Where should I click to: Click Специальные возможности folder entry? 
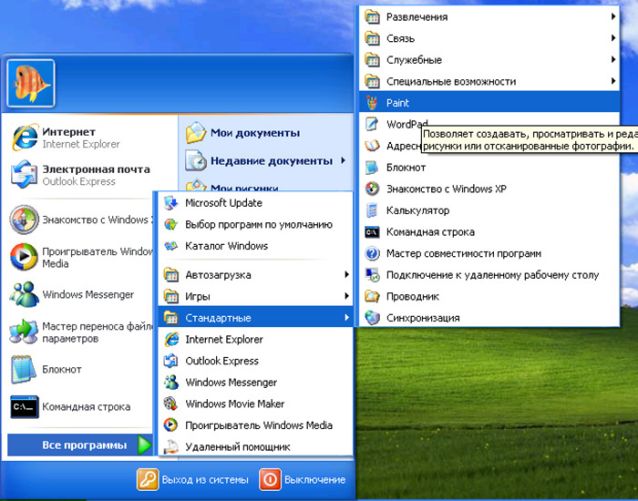tap(489, 81)
